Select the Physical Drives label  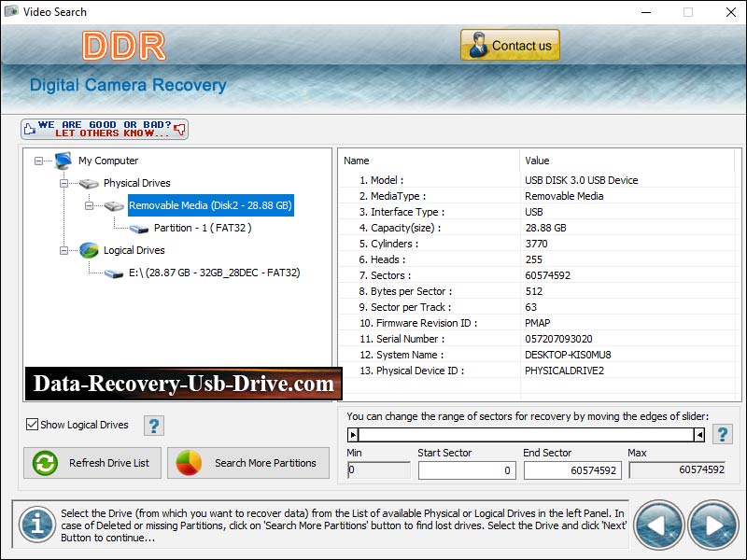coord(136,183)
